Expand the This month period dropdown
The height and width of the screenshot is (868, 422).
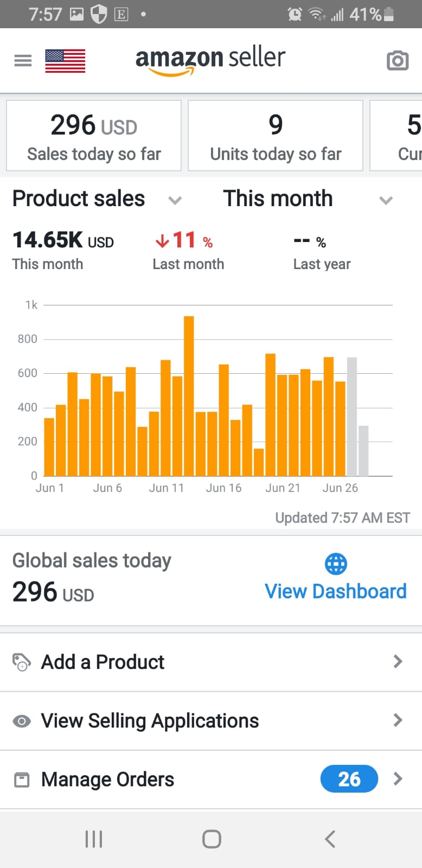point(386,200)
